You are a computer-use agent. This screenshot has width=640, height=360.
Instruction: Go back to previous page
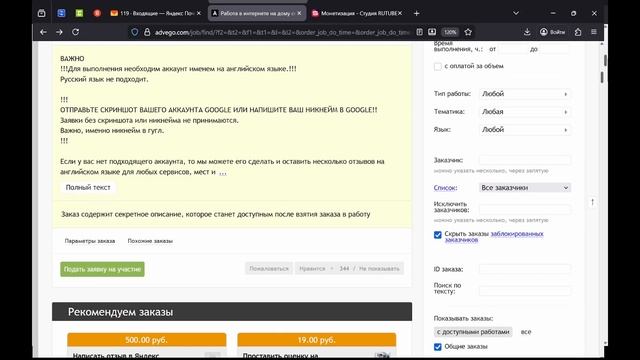pos(43,32)
